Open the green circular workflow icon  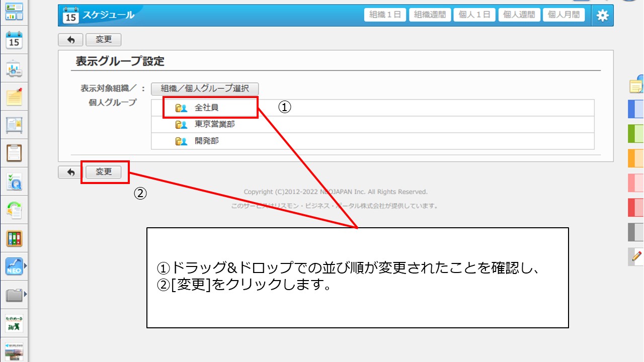click(x=14, y=210)
